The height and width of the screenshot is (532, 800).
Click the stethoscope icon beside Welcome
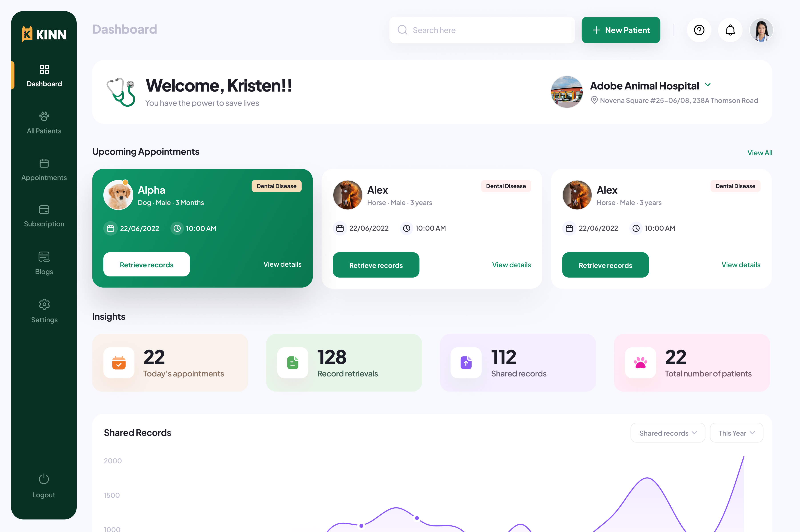pyautogui.click(x=121, y=92)
